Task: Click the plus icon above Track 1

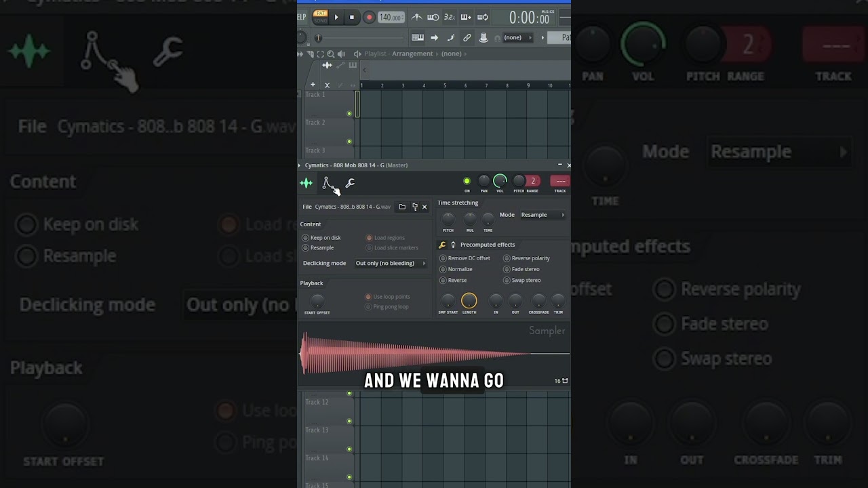Action: coord(313,85)
